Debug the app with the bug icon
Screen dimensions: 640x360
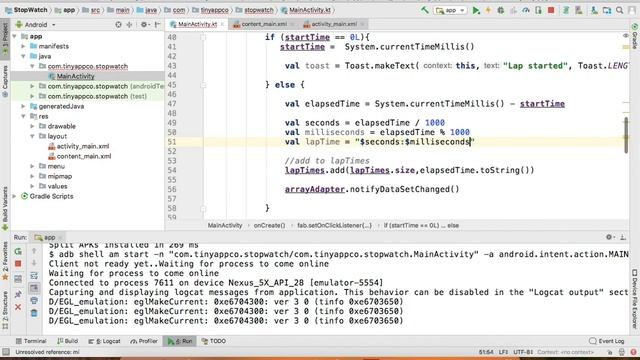coord(501,10)
